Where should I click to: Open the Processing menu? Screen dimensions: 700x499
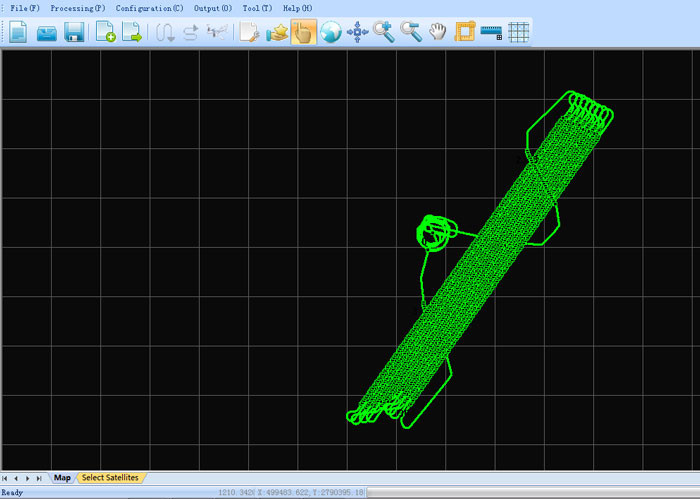coord(77,8)
